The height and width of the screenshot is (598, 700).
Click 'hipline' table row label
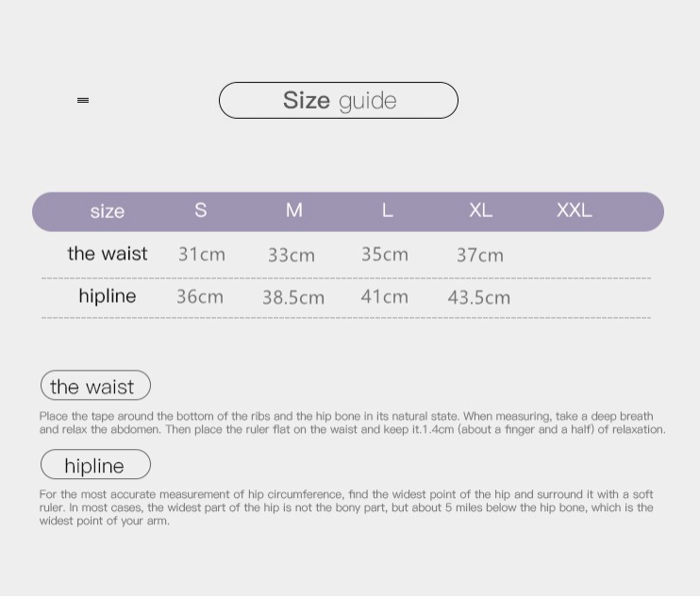click(x=108, y=296)
